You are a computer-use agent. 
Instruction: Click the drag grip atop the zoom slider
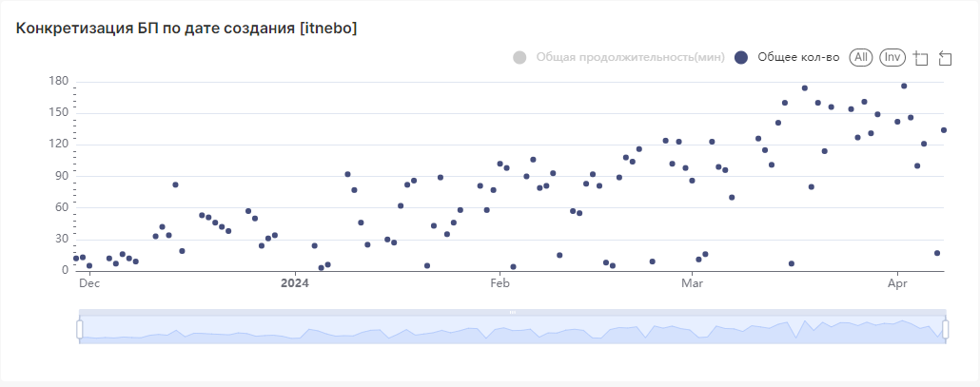(512, 312)
